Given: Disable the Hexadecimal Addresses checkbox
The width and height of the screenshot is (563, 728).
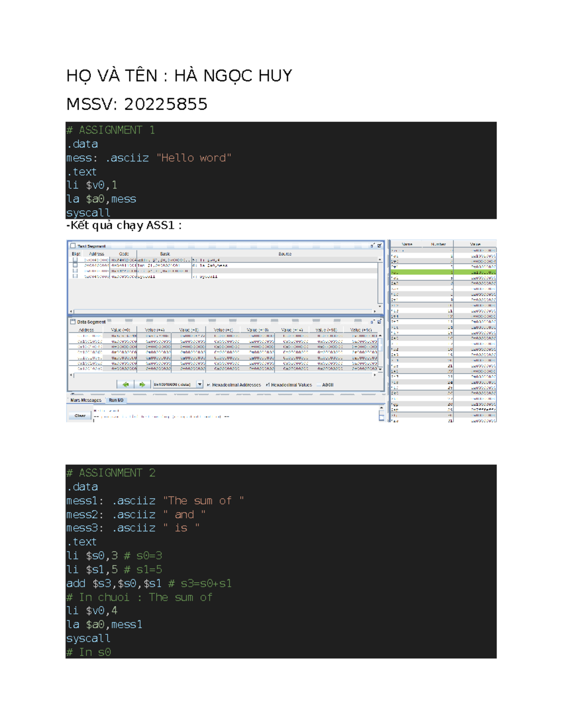Looking at the screenshot, I should tap(209, 384).
